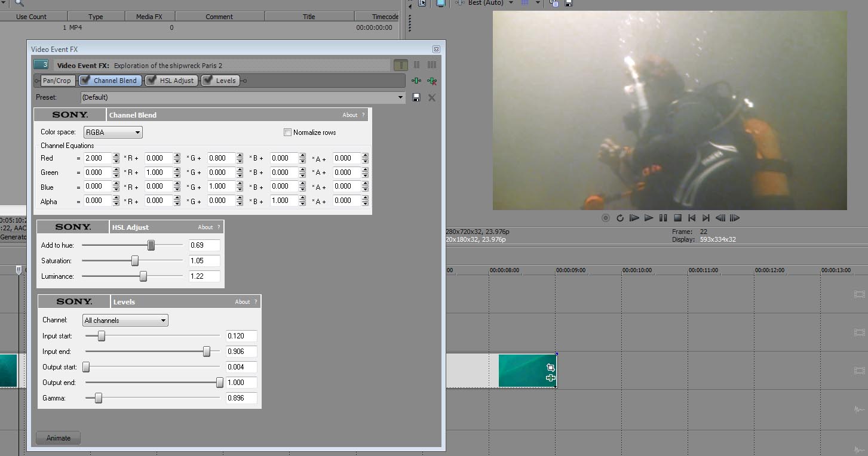Toggle the Channel Blend plug-in checkbox
868x456 pixels.
click(x=85, y=81)
